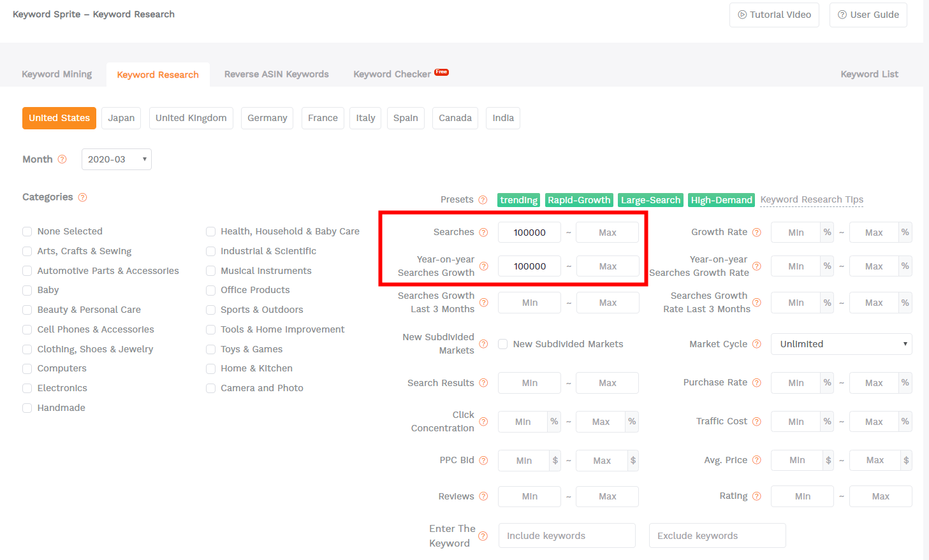Click the help icon beside Categories

click(82, 197)
